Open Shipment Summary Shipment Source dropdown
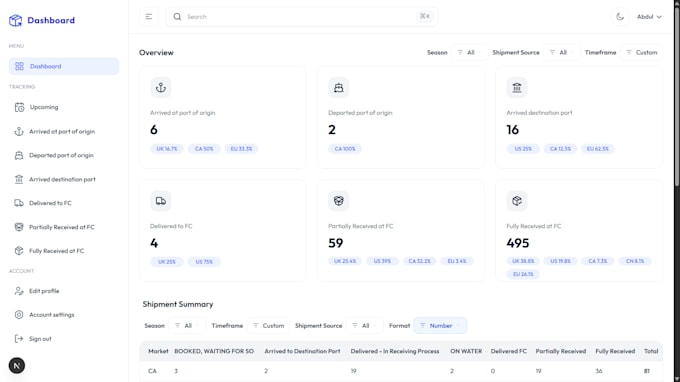680x382 pixels. click(x=364, y=326)
